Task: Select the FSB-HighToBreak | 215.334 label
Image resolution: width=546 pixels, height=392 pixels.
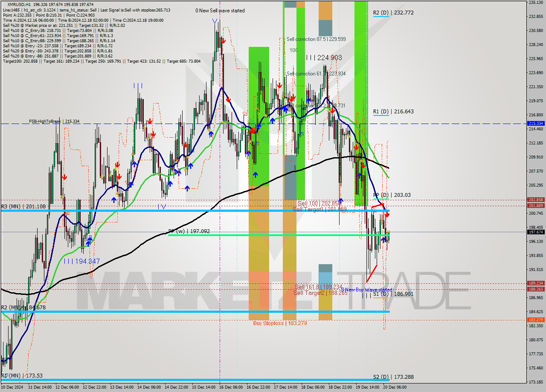Action: click(x=54, y=121)
